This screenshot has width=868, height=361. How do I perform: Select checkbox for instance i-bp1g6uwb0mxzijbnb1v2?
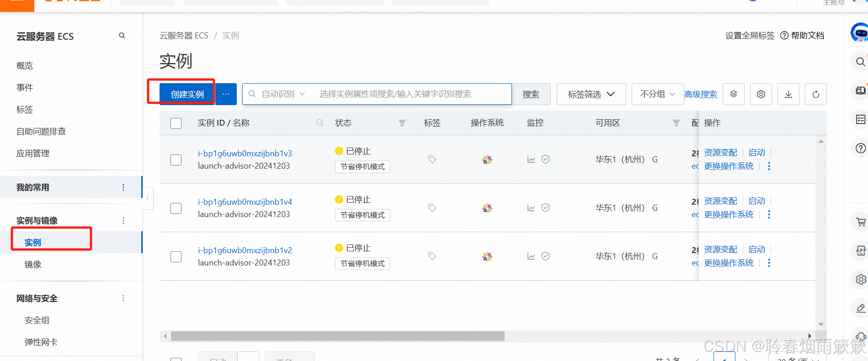176,257
